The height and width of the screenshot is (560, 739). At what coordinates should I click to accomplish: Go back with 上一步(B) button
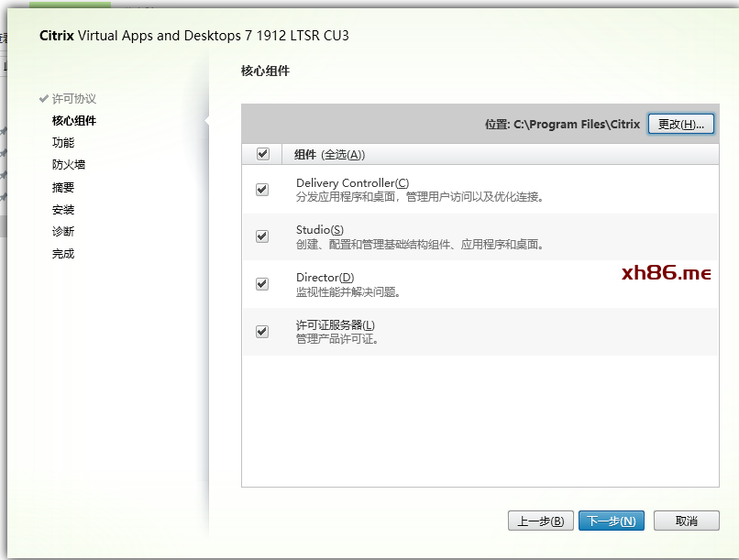(541, 521)
